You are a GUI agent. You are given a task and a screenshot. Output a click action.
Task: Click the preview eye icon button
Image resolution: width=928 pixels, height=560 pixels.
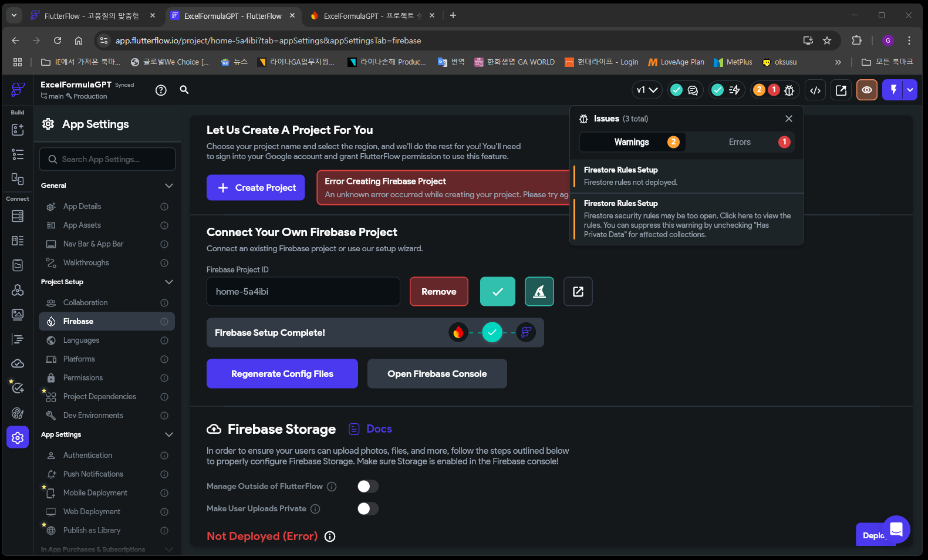pyautogui.click(x=867, y=90)
